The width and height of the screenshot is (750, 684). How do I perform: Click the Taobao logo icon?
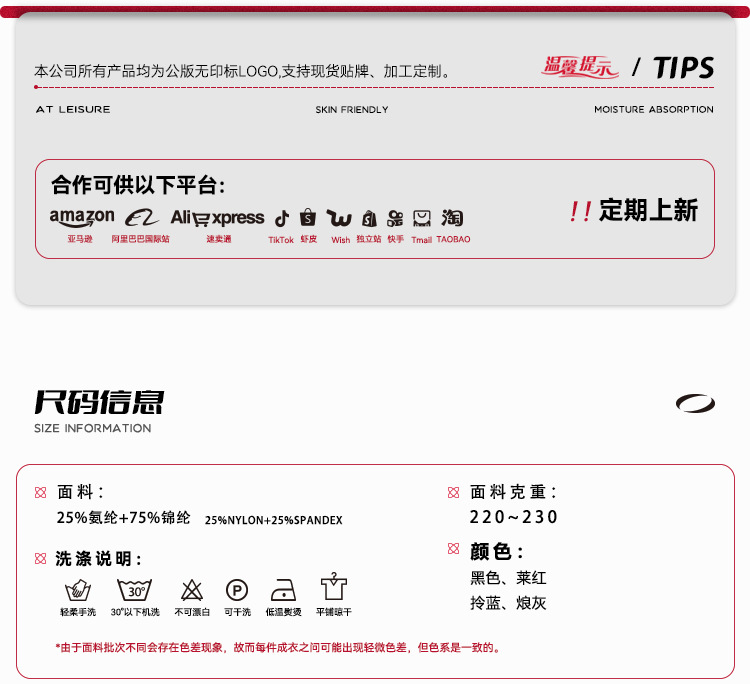coord(452,218)
